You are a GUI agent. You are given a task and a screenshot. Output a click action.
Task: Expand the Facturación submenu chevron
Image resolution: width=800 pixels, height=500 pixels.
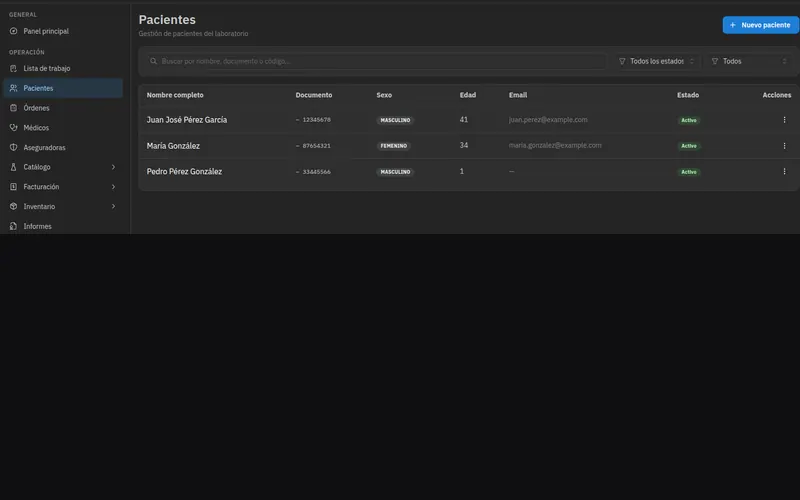point(113,187)
